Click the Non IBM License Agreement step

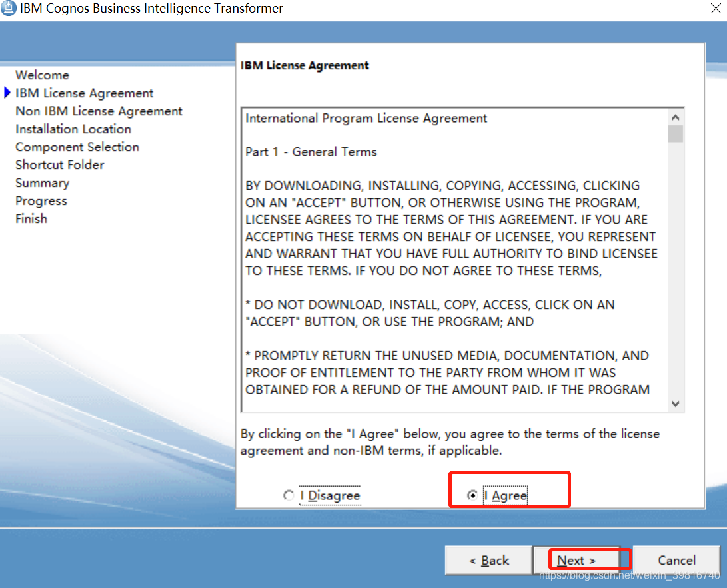click(99, 111)
